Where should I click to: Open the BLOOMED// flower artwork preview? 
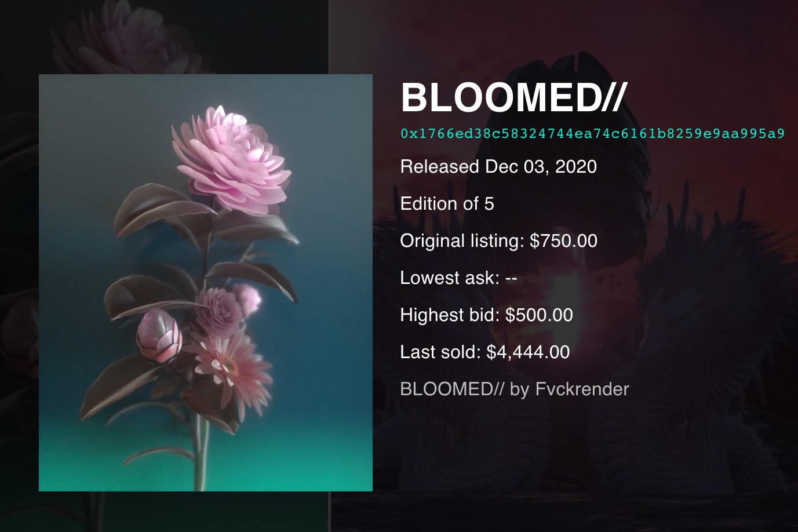pos(206,283)
